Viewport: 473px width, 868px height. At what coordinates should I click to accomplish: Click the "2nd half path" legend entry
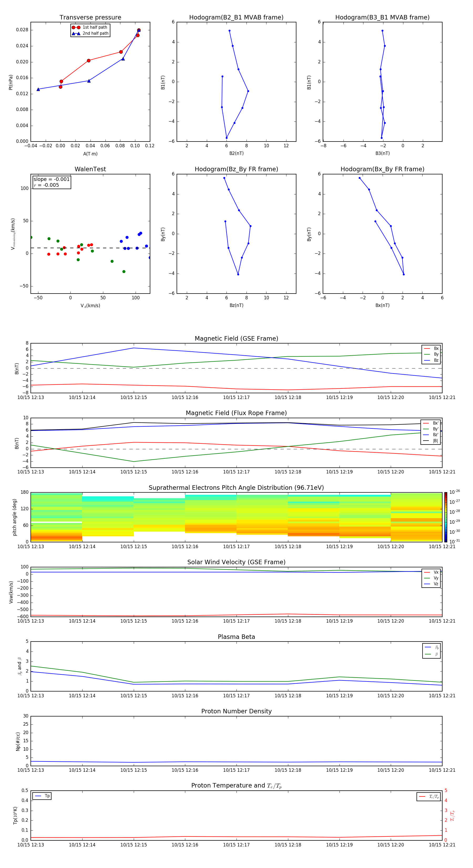(90, 33)
